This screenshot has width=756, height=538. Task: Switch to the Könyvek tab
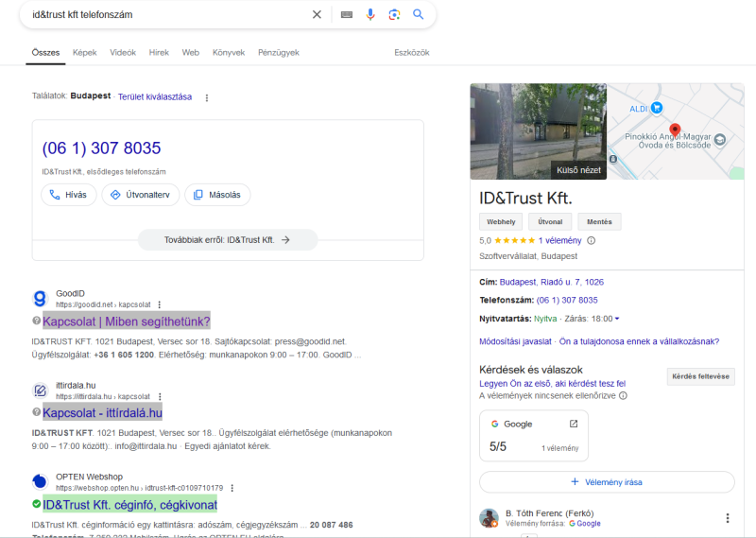(x=229, y=53)
